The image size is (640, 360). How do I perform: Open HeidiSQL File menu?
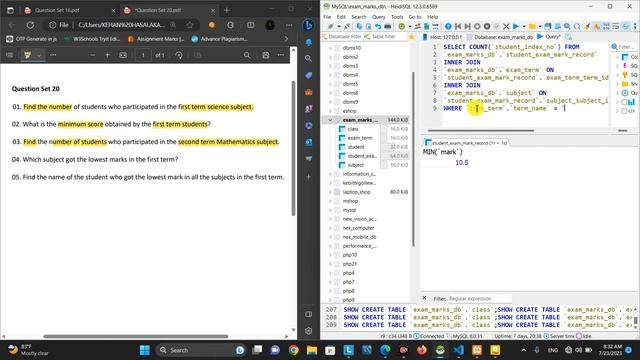327,17
